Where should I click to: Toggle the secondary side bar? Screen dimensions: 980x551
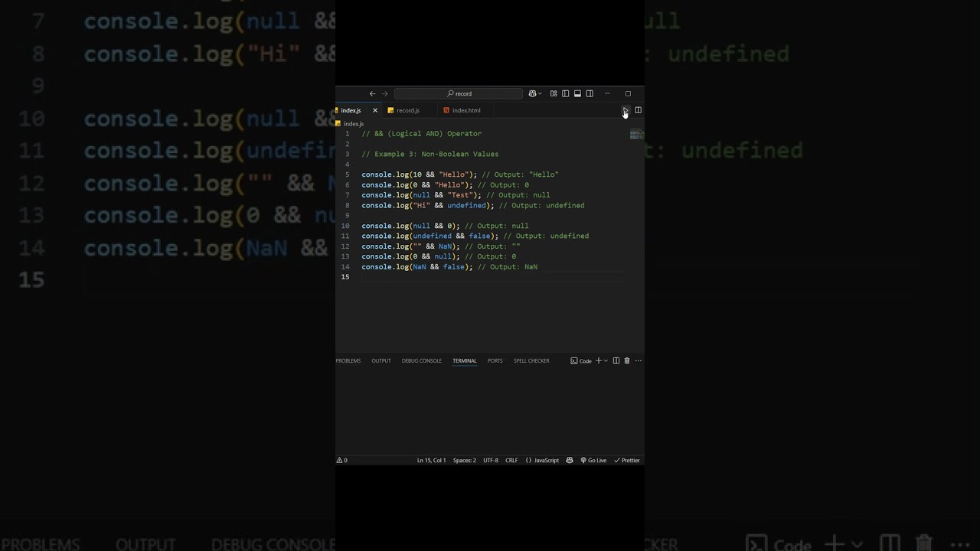click(590, 93)
